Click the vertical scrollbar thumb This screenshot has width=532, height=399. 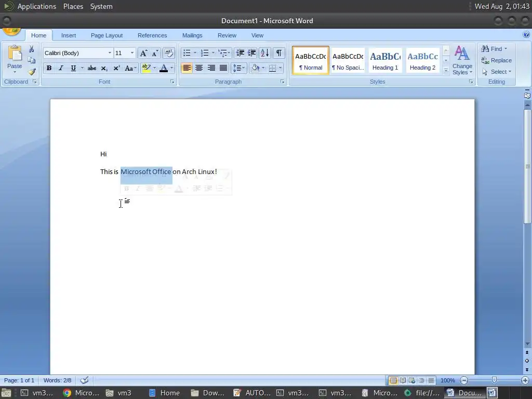(527, 166)
